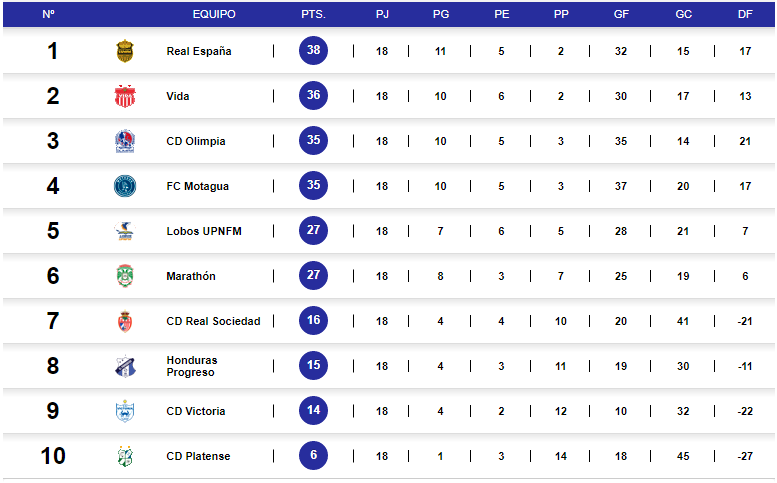Select the GF column header
This screenshot has width=777, height=483.
pyautogui.click(x=621, y=14)
